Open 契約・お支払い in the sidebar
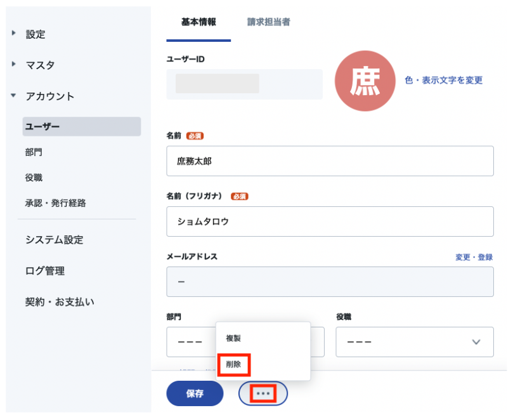 click(x=60, y=302)
